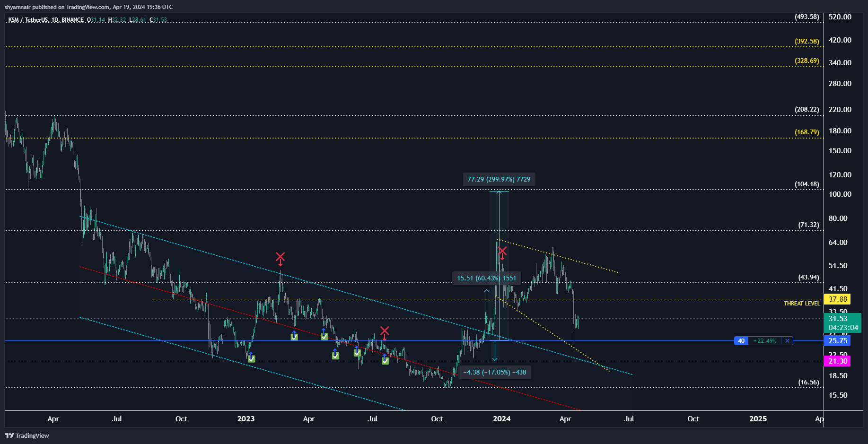Viewport: 868px width, 444px height.
Task: Click the blue 25.75 price tag
Action: (837, 340)
